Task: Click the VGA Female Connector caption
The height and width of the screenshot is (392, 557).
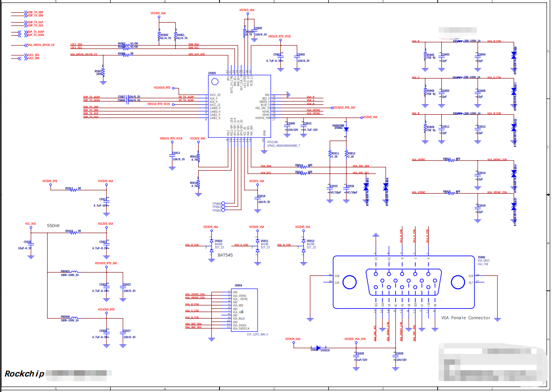Action: (465, 318)
